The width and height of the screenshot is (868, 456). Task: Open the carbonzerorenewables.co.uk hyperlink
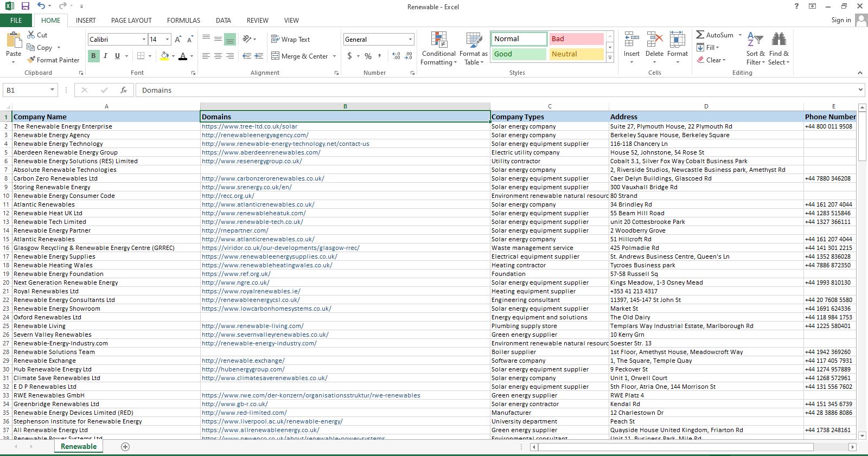[263, 178]
